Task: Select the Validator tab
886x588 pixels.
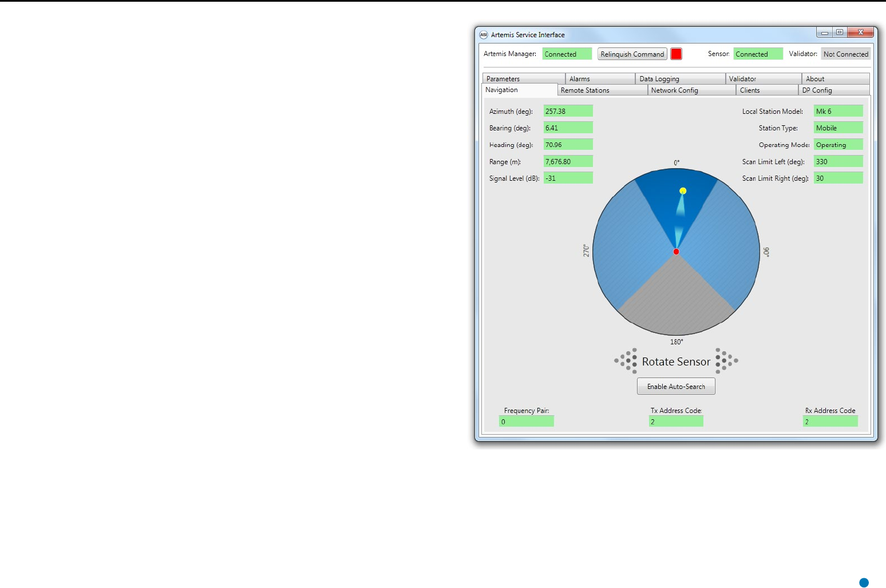Action: click(x=764, y=78)
